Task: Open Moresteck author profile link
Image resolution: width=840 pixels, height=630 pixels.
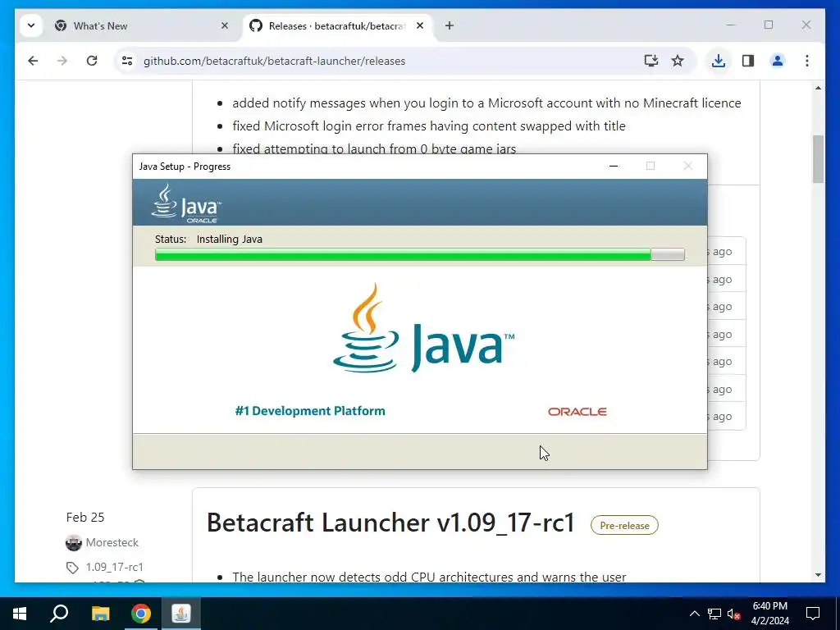Action: coord(112,542)
